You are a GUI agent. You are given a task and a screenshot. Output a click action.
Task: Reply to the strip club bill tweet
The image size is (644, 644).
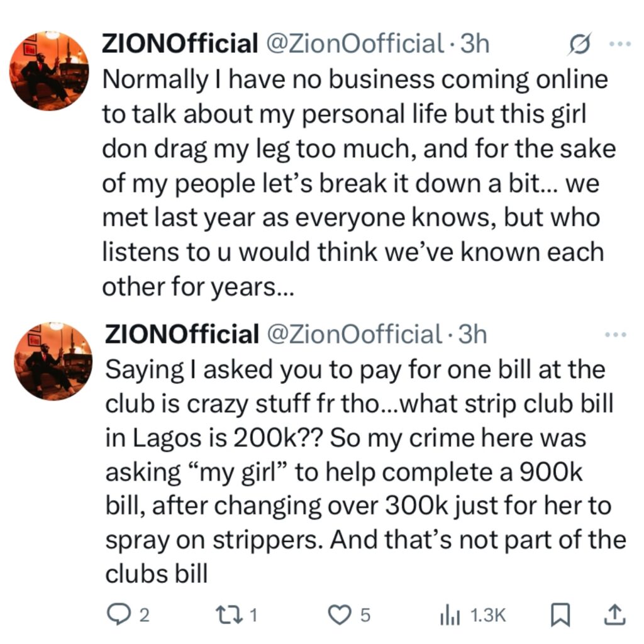click(128, 615)
